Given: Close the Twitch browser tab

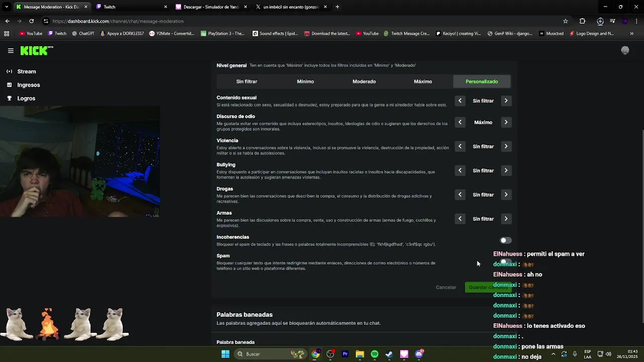Looking at the screenshot, I should point(166,7).
